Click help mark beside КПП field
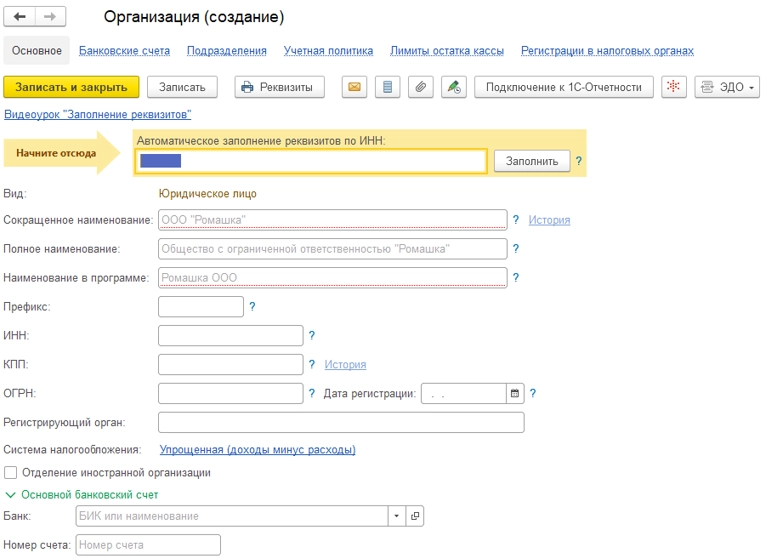 coord(311,364)
